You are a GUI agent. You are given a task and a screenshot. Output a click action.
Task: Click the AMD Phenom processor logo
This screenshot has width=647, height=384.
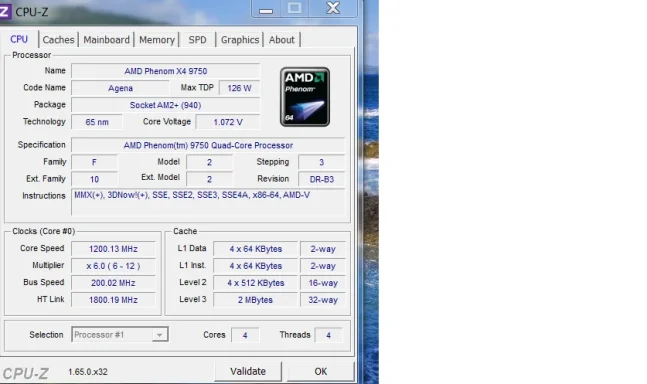305,97
